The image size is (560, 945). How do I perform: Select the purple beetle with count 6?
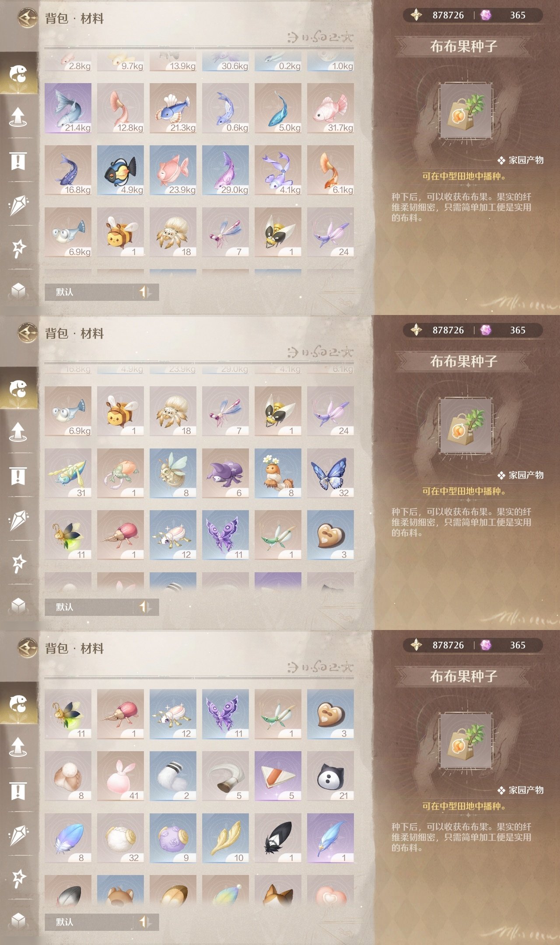click(x=225, y=473)
